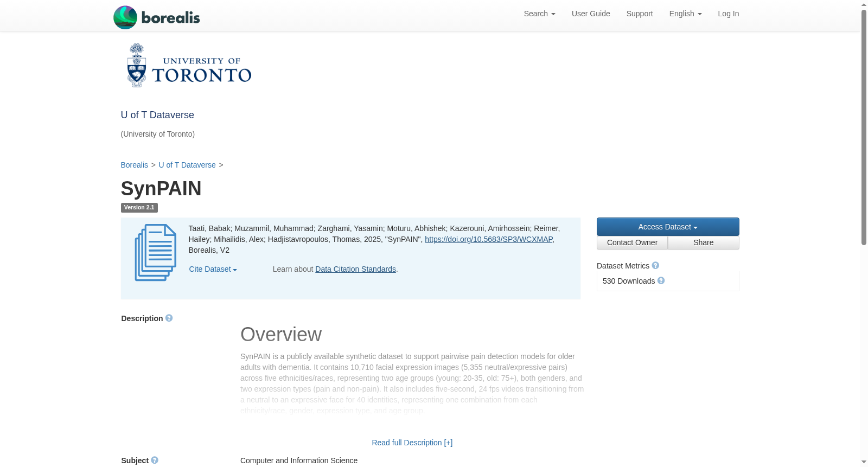This screenshot has width=868, height=467.
Task: Click the Share button
Action: (x=704, y=243)
